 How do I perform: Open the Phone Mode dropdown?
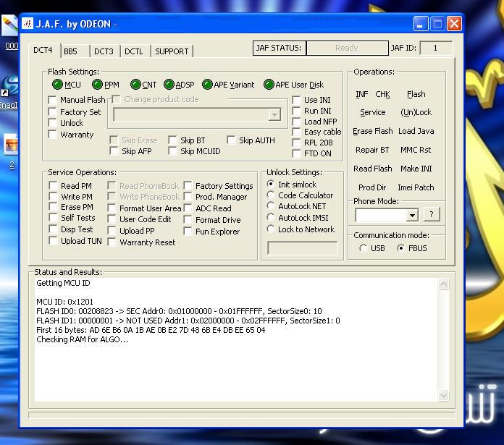412,215
